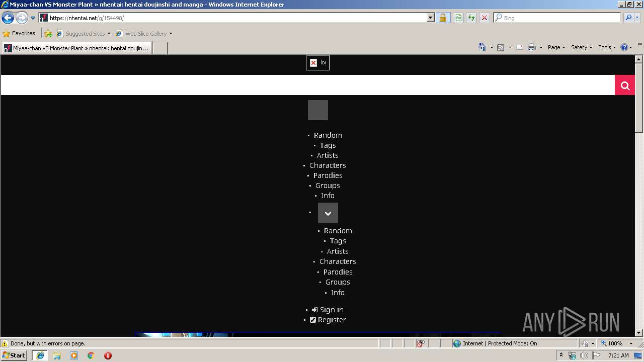Open Windows Explorer from taskbar
This screenshot has width=644, height=362.
(57, 355)
